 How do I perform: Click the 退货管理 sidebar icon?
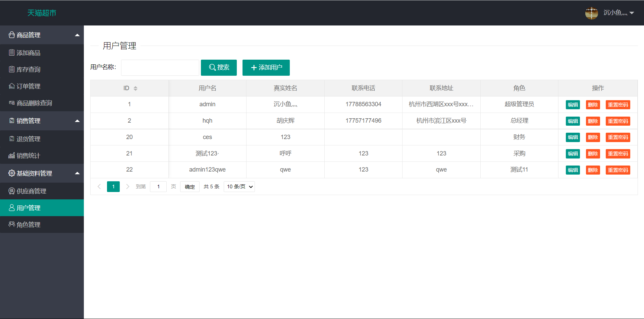tap(12, 139)
